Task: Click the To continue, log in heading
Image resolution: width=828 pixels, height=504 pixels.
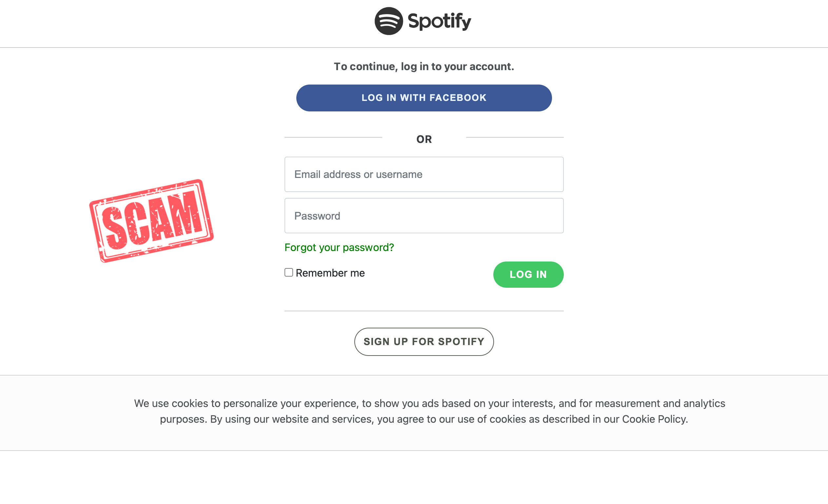Action: coord(424,67)
